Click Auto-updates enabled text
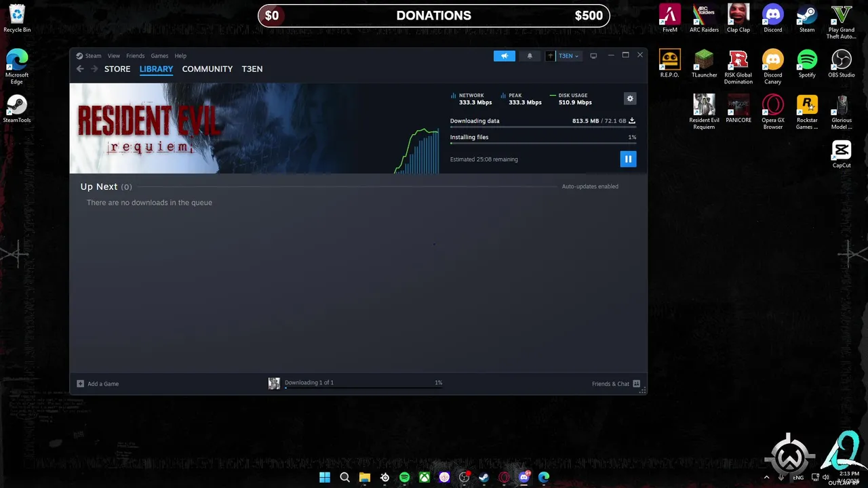Viewport: 868px width, 488px height. [x=590, y=186]
